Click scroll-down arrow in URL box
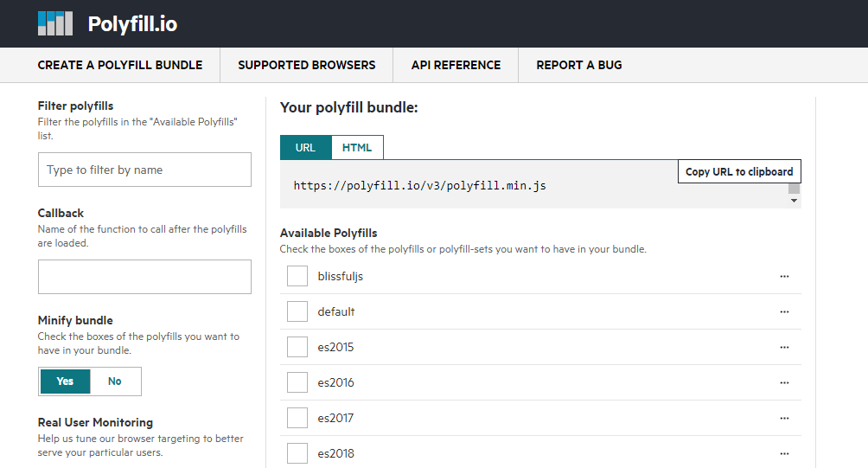Image resolution: width=868 pixels, height=468 pixels. pyautogui.click(x=794, y=201)
